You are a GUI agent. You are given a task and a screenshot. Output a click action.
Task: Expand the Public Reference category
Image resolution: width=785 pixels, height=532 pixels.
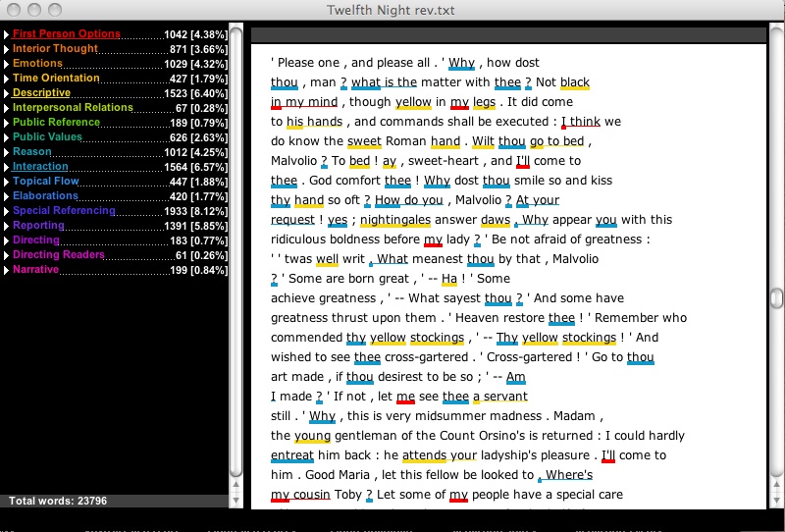coord(6,123)
